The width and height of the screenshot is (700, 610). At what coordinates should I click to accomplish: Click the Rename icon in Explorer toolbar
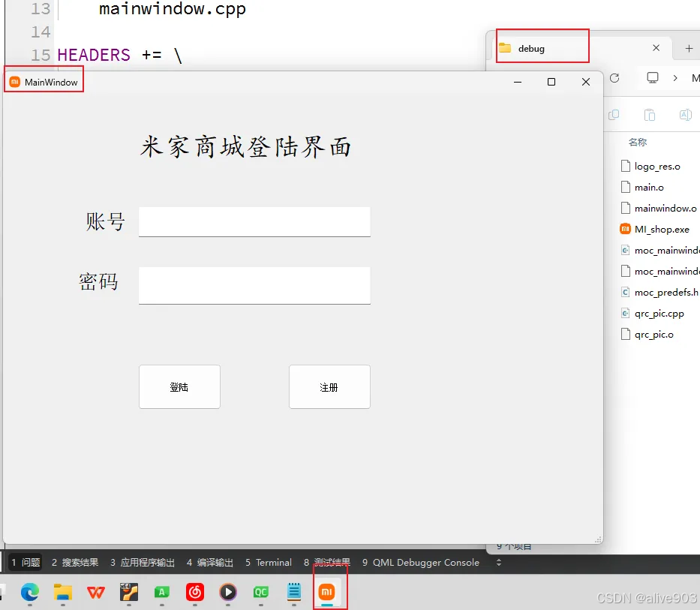click(686, 115)
